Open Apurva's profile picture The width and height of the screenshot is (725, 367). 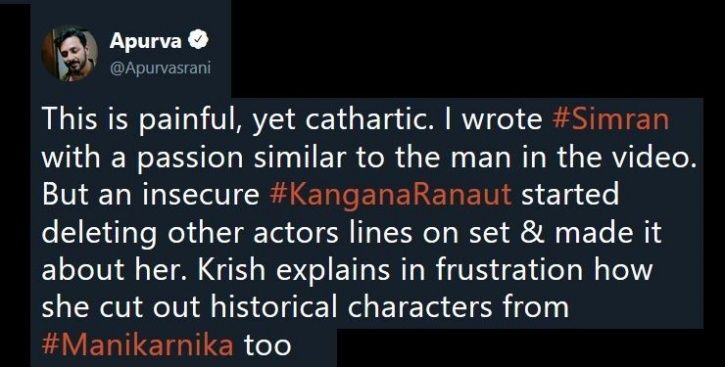(x=70, y=54)
